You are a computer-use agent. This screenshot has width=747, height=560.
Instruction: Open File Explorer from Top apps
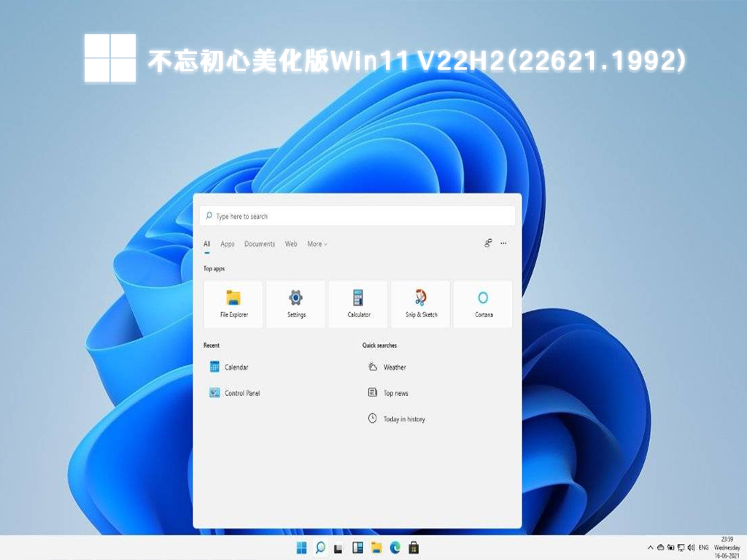233,304
